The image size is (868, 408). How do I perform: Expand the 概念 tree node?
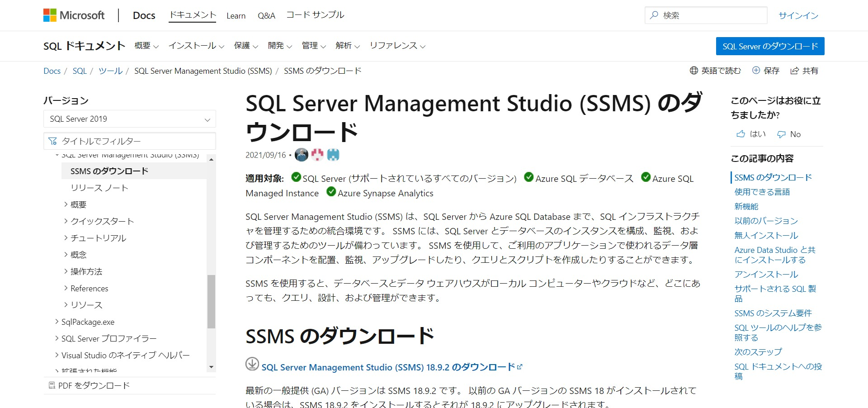tap(66, 254)
